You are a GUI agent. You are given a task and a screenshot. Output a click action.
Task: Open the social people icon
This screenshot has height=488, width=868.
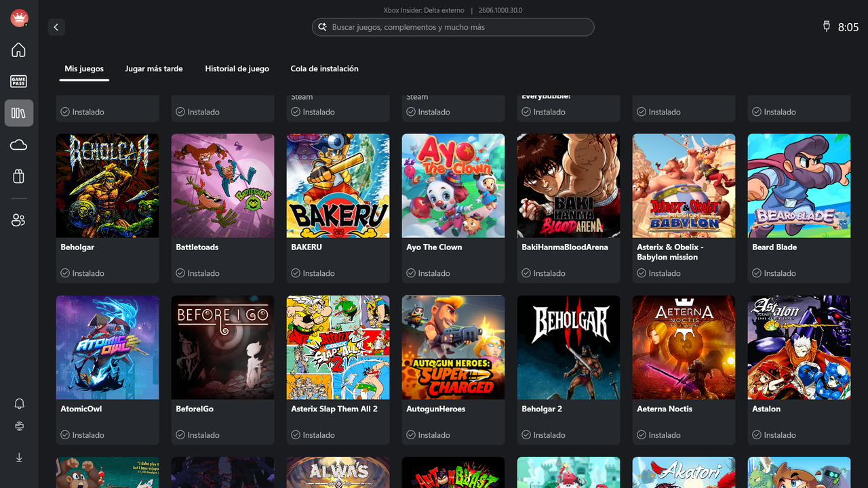click(x=19, y=220)
